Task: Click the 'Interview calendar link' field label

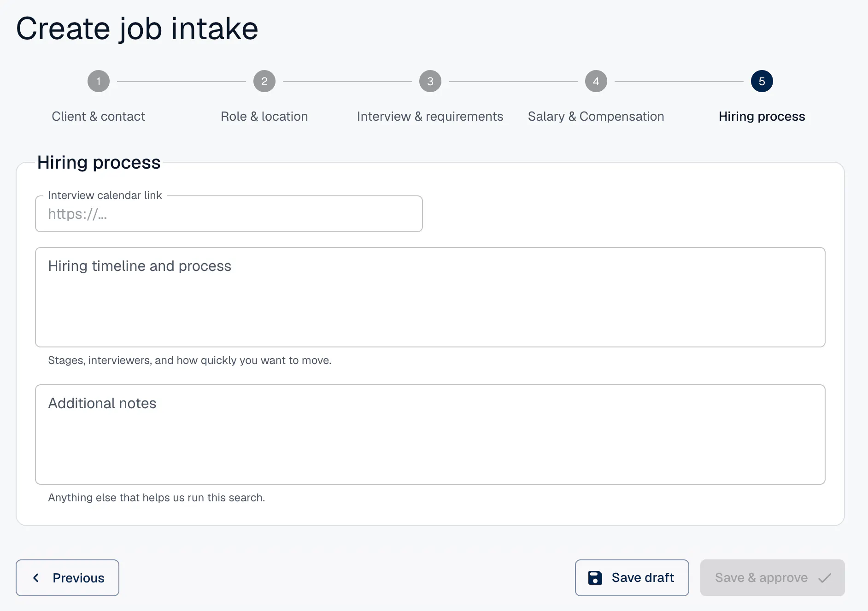Action: coord(105,195)
